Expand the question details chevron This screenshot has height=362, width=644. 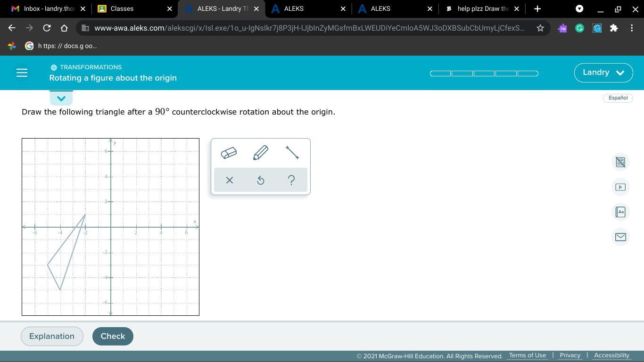pos(61,98)
